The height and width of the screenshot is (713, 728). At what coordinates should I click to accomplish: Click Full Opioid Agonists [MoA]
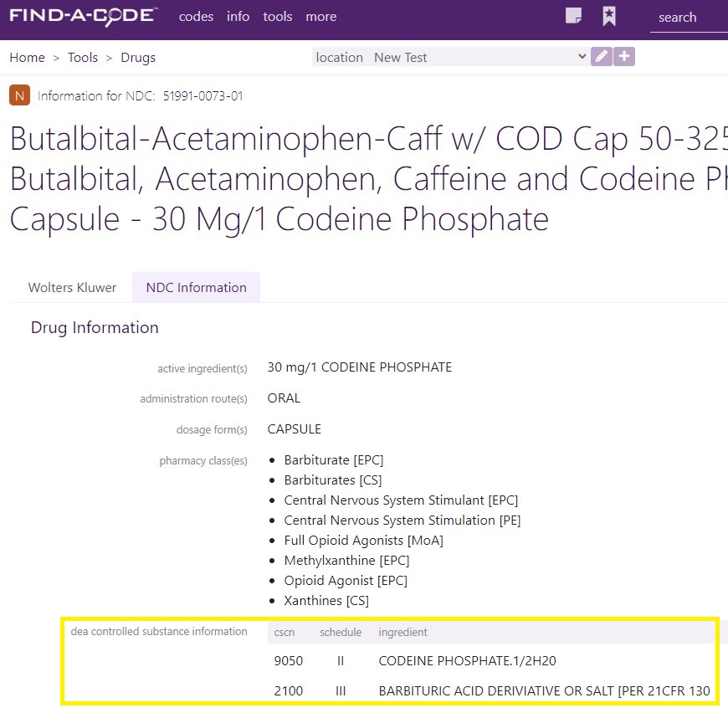point(363,541)
